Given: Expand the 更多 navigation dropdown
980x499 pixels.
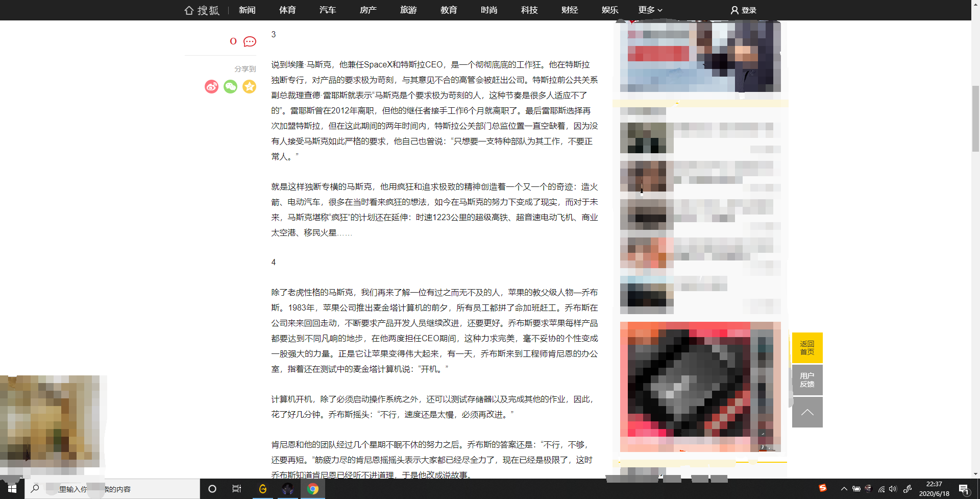Looking at the screenshot, I should pos(650,10).
